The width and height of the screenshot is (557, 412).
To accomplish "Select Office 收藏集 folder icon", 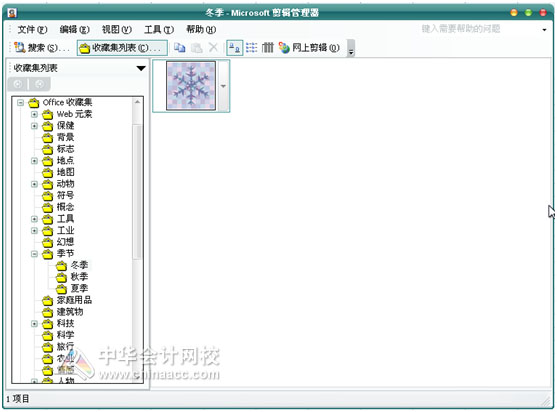I will pyautogui.click(x=34, y=103).
